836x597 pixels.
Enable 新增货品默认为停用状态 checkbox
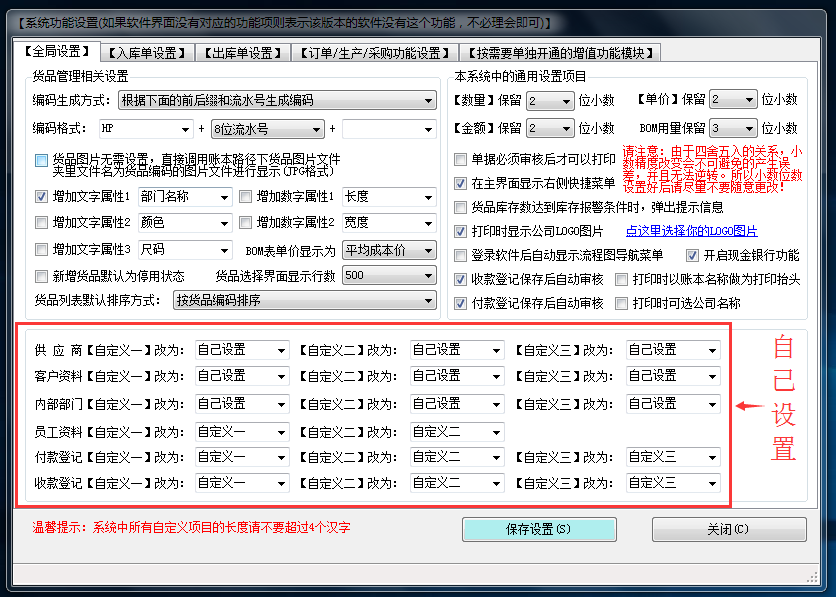pos(42,276)
